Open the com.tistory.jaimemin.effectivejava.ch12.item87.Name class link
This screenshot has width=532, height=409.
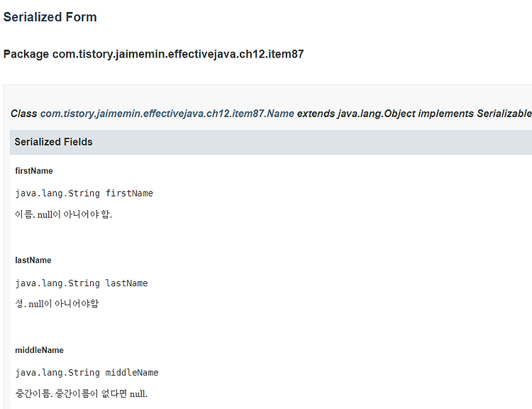tap(167, 114)
